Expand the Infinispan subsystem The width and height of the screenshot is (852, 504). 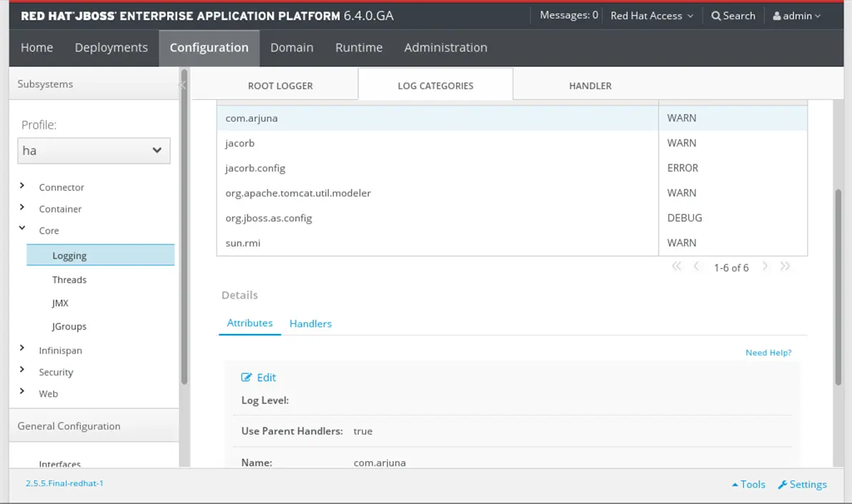21,348
